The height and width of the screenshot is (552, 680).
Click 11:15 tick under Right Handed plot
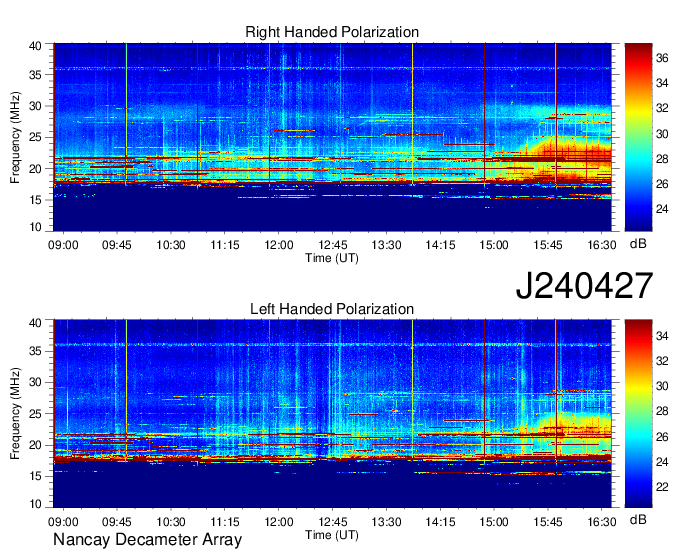point(225,245)
